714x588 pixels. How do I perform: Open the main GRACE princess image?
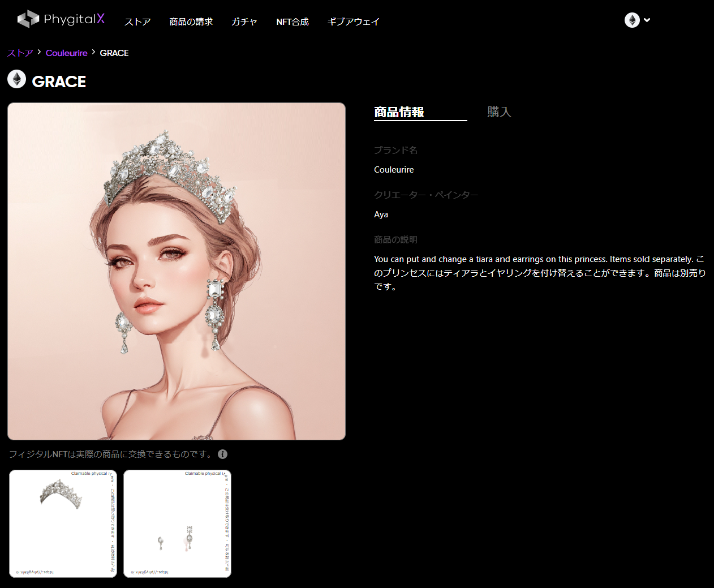[x=177, y=271]
